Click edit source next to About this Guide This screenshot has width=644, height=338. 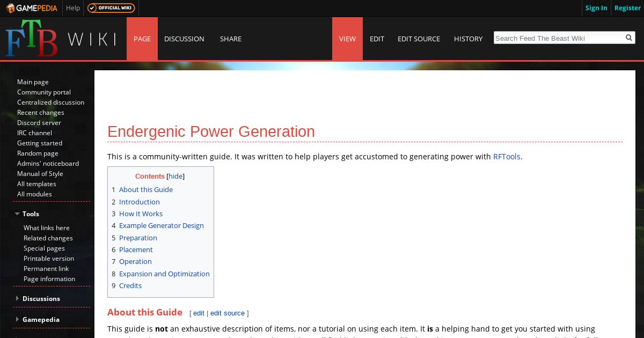pos(228,313)
